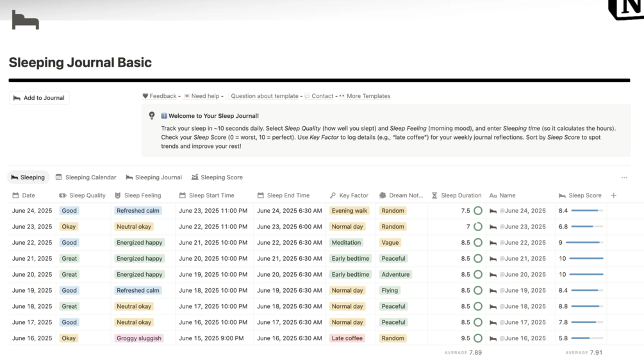Click the duration ring for June 23 row
The width and height of the screenshot is (644, 360).
(x=478, y=227)
